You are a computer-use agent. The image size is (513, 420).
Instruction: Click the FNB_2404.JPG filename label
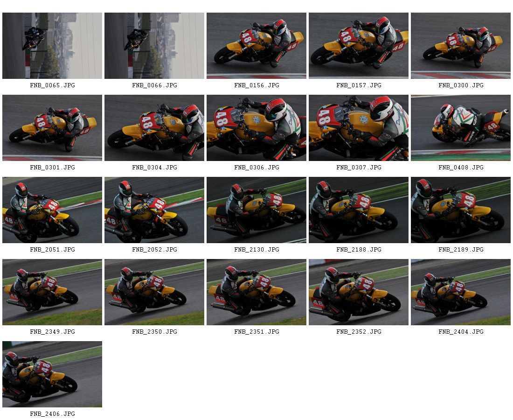tap(461, 332)
